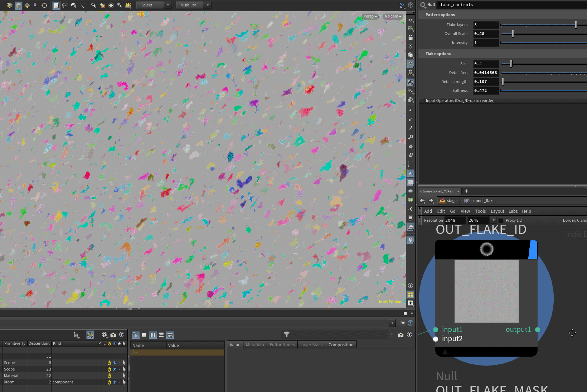Screen dimensions: 587x392
Task: Open the Select dropdown menu
Action: [x=154, y=5]
